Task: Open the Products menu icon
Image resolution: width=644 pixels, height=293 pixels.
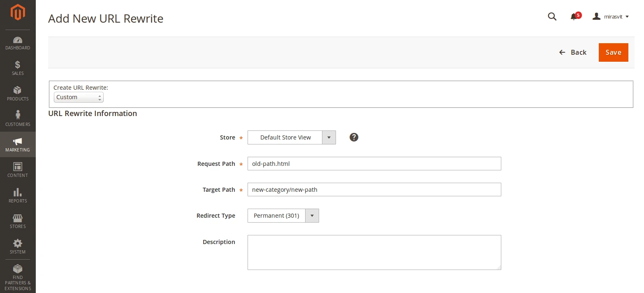Action: tap(17, 91)
